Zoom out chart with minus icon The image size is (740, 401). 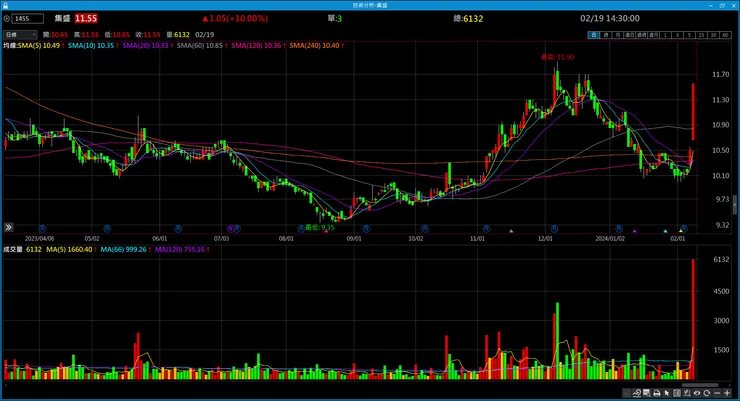717,393
